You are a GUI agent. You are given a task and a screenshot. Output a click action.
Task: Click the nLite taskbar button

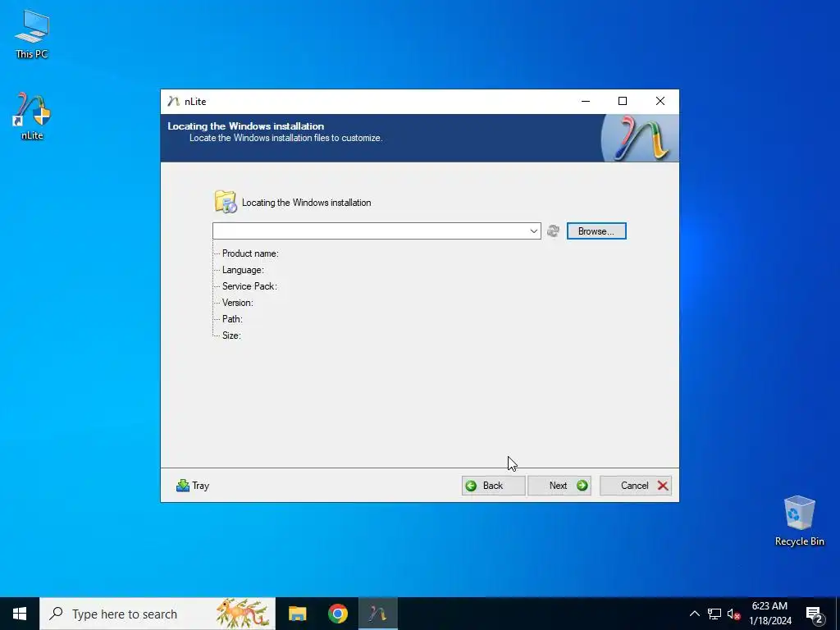(378, 614)
